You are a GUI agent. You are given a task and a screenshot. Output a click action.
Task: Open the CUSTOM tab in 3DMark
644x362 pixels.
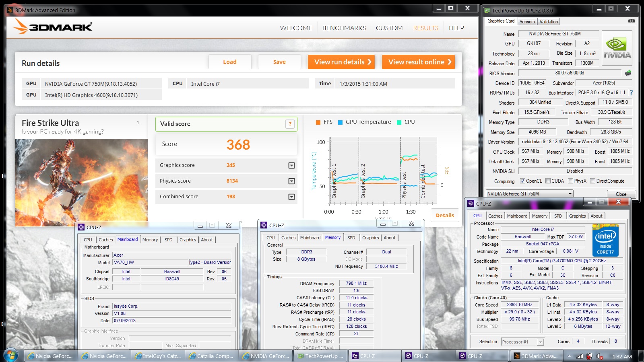click(x=389, y=28)
